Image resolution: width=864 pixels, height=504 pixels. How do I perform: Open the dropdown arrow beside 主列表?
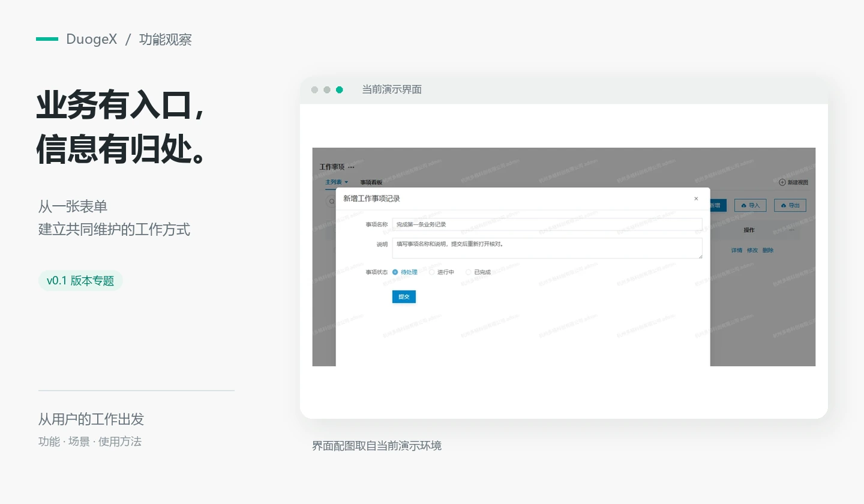click(346, 182)
